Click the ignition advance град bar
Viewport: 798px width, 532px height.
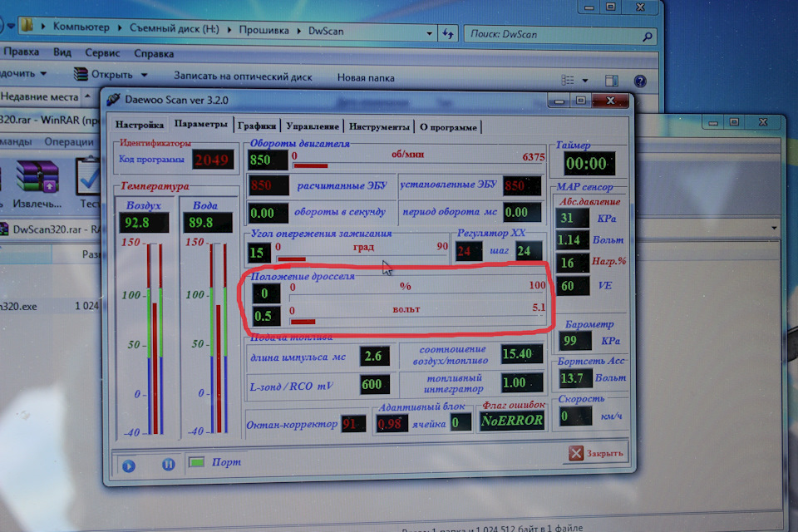pyautogui.click(x=362, y=259)
